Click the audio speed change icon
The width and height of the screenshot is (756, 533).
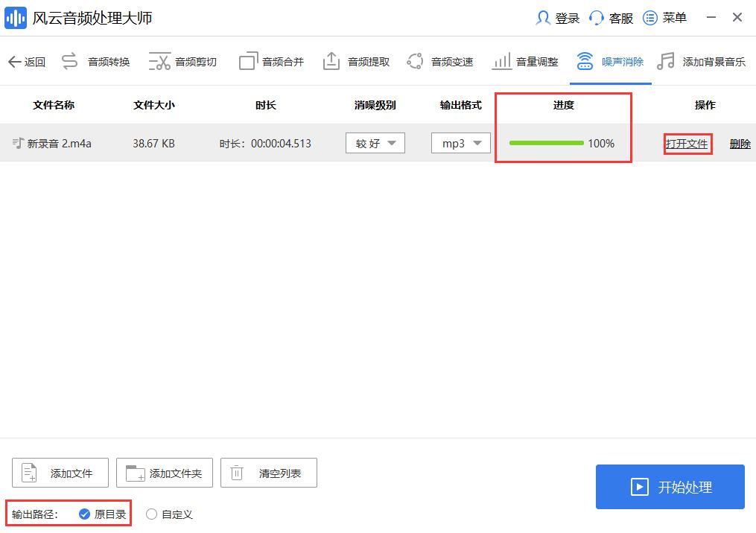[x=415, y=61]
